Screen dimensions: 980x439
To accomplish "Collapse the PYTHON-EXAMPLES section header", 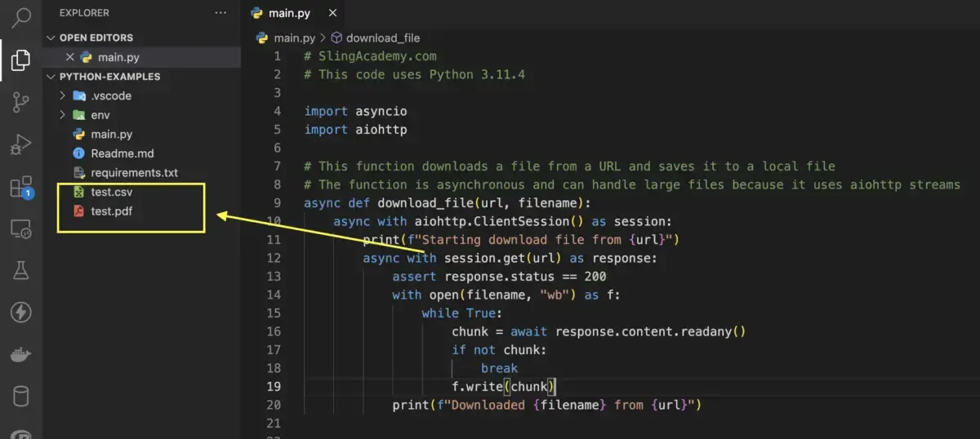I will [109, 77].
